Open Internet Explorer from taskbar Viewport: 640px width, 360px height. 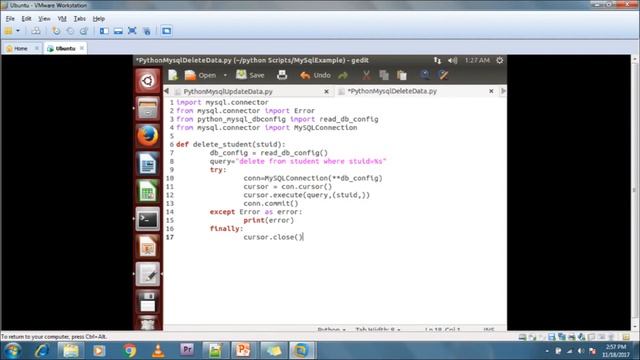(x=42, y=351)
